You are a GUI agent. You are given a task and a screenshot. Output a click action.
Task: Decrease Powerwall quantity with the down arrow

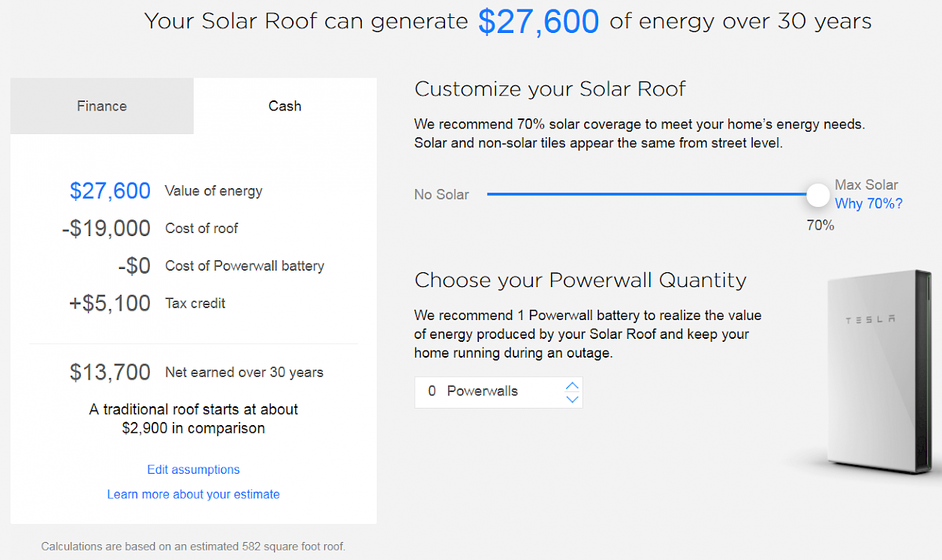click(x=572, y=398)
